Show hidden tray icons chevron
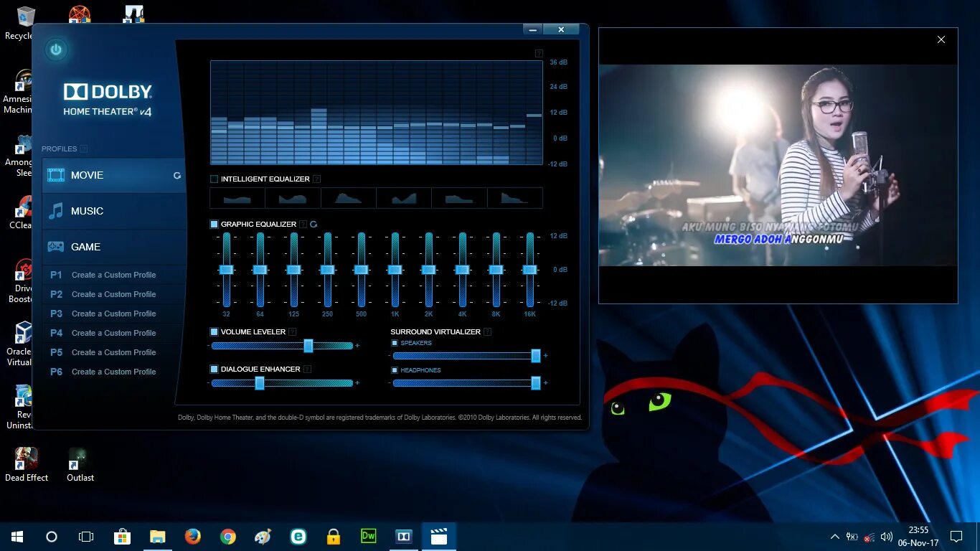This screenshot has width=980, height=551. tap(834, 537)
